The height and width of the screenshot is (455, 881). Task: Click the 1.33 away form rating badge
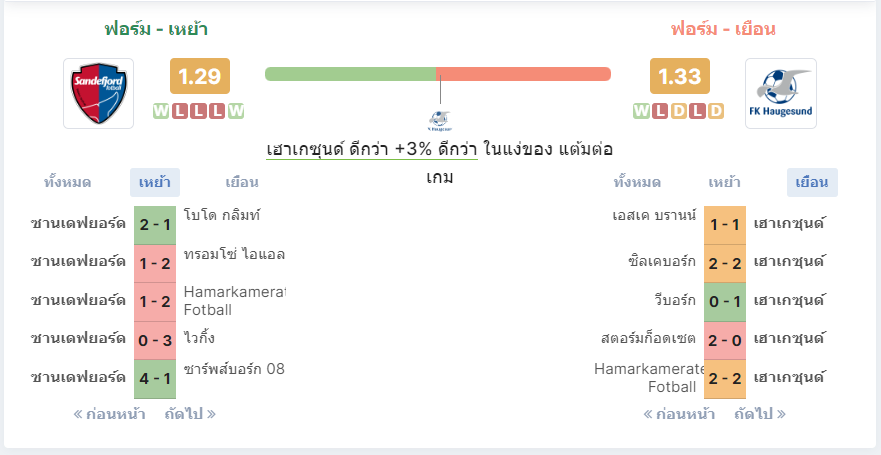click(x=680, y=76)
